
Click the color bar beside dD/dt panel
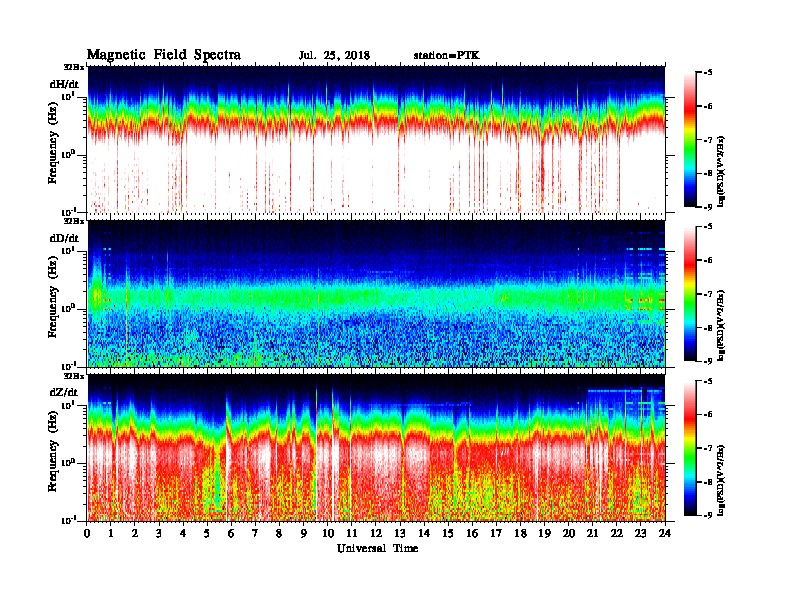pyautogui.click(x=690, y=293)
